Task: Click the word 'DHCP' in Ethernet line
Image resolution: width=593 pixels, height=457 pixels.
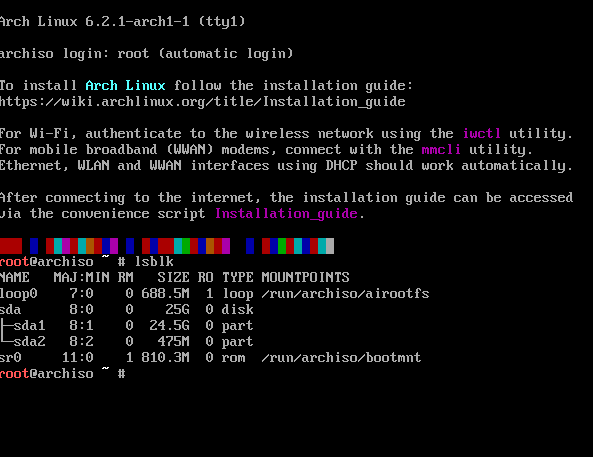Action: pyautogui.click(x=342, y=165)
